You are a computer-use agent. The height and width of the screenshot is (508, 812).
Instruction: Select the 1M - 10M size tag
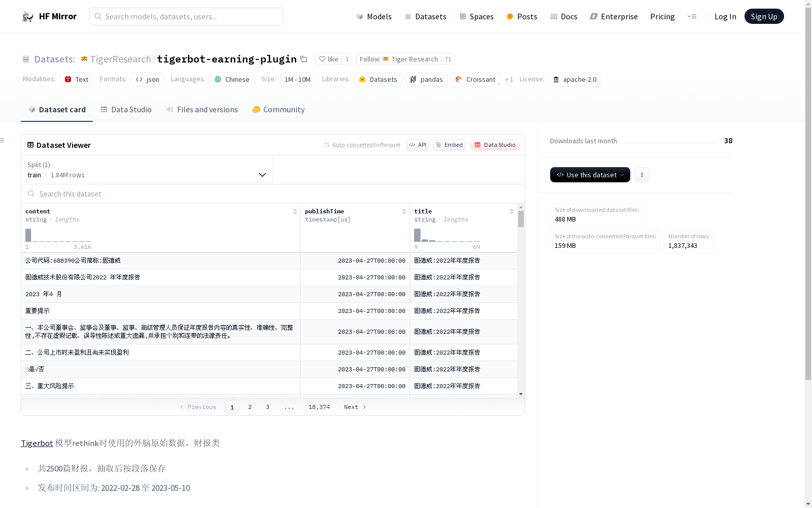click(x=297, y=79)
